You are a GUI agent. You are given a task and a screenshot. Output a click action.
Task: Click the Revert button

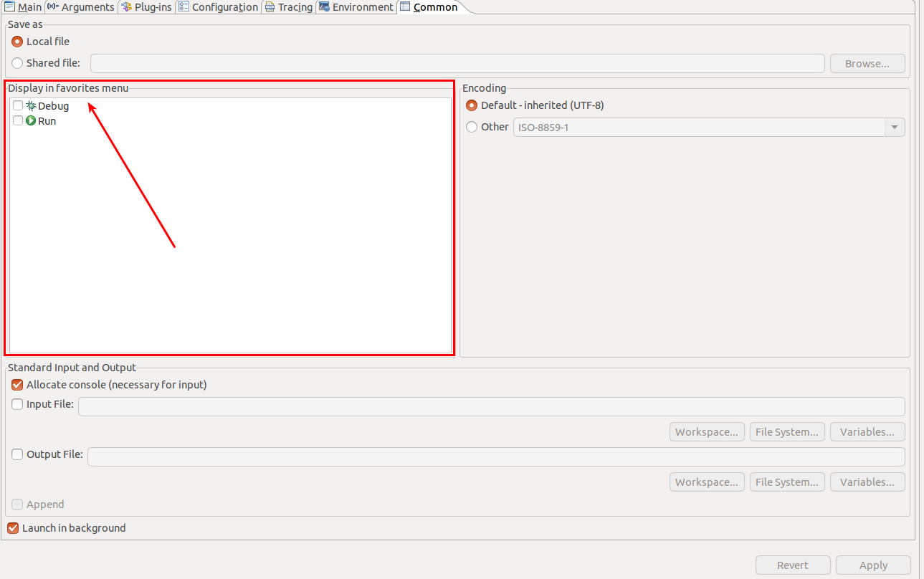click(x=793, y=565)
